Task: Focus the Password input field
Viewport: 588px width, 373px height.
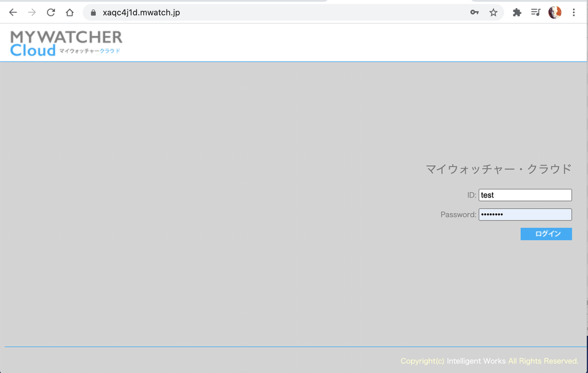Action: tap(525, 214)
